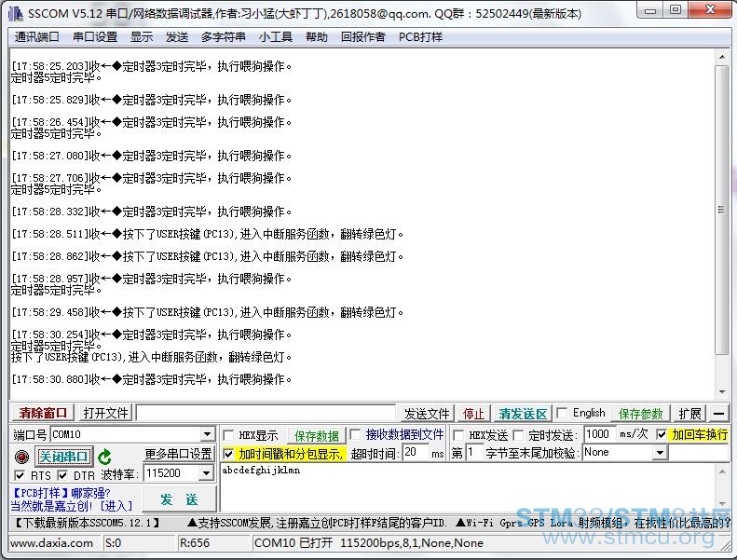Image resolution: width=737 pixels, height=560 pixels.
Task: Open the PCB打样 menu
Action: point(420,36)
